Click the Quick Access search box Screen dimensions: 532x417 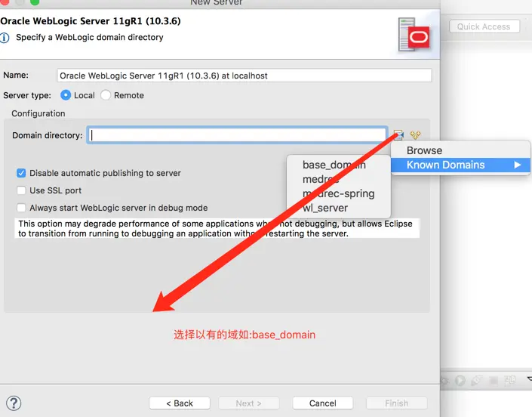pyautogui.click(x=484, y=26)
